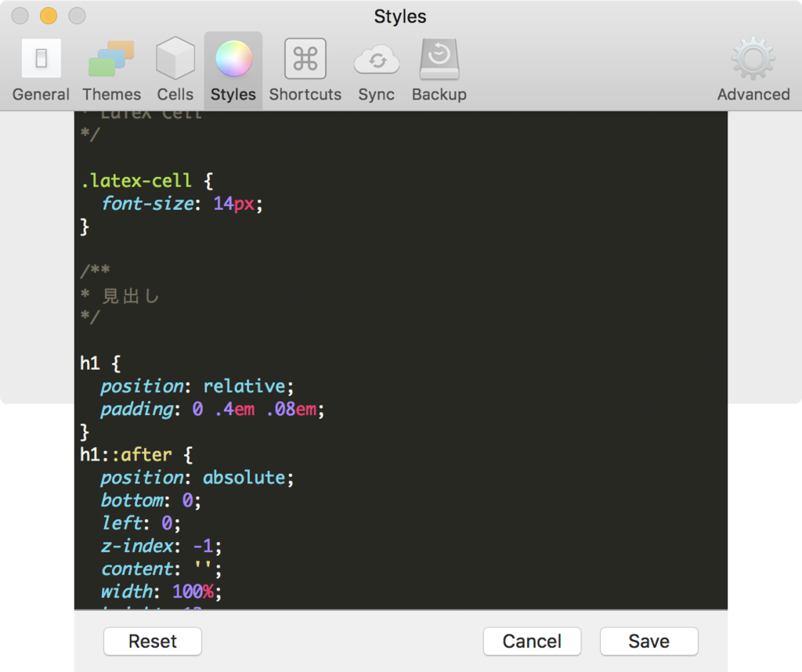Click the '.4em' padding value
The height and width of the screenshot is (672, 802).
click(234, 409)
